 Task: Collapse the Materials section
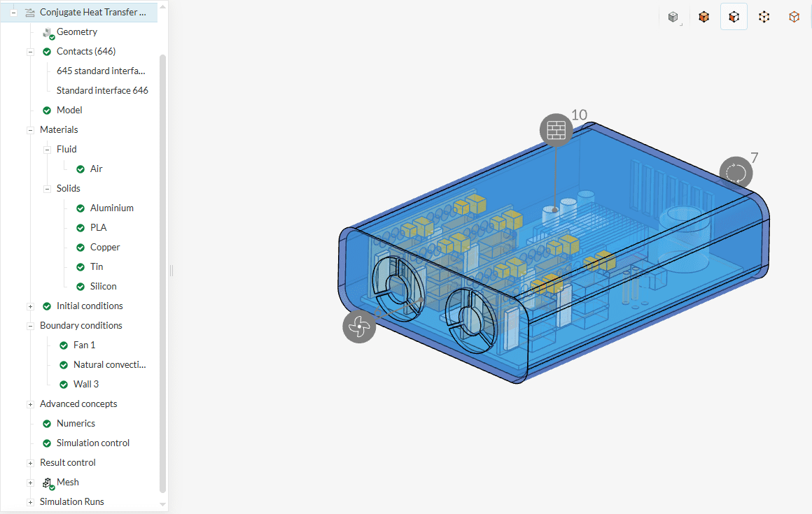coord(30,130)
